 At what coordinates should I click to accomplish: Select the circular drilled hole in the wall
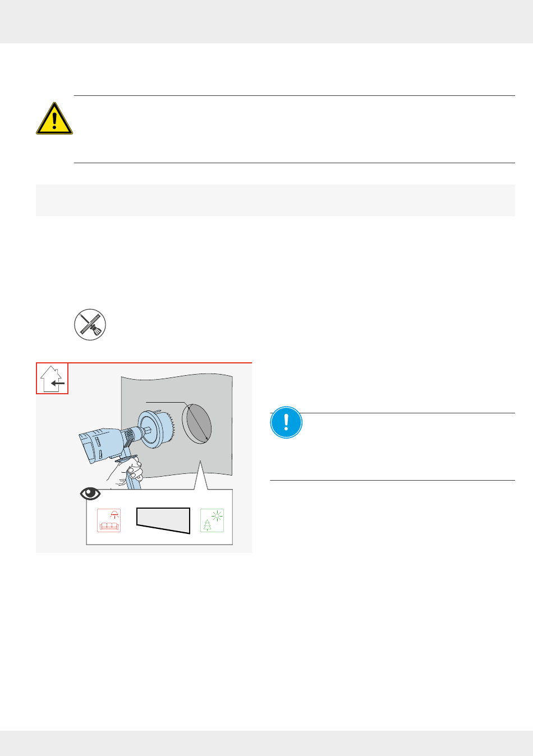click(x=197, y=423)
